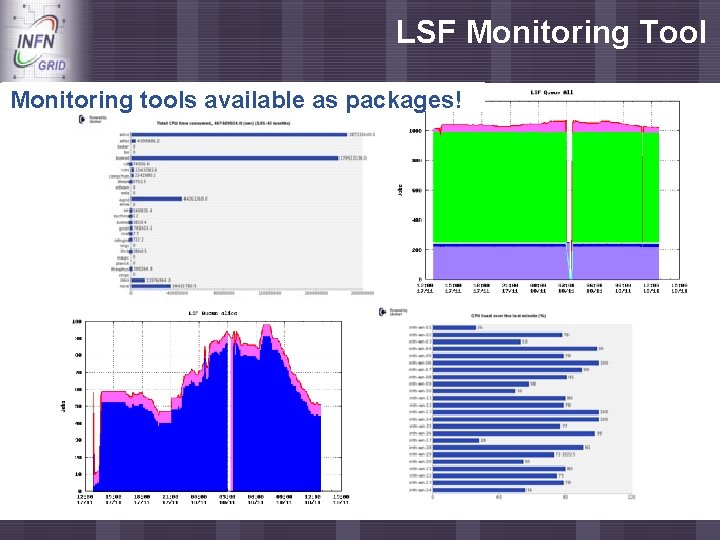Click the 'Powered by' logo above CPU load chart
The width and height of the screenshot is (720, 540).
[393, 312]
